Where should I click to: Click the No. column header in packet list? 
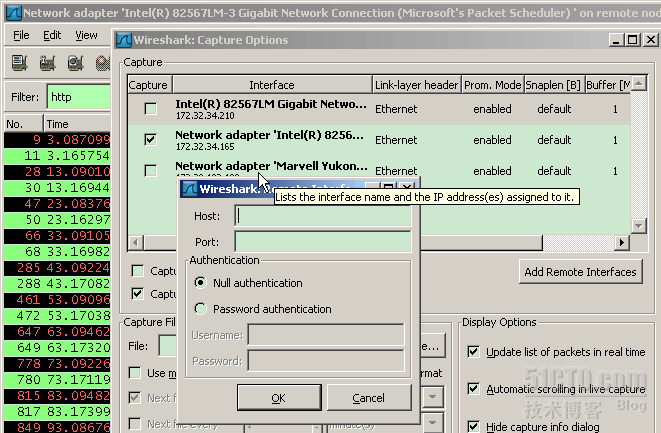[23, 124]
